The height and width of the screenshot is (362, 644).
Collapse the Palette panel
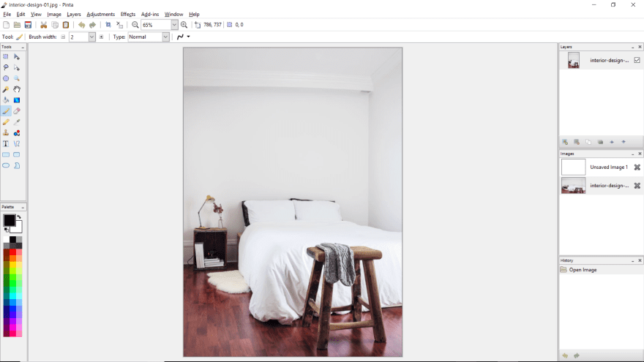pos(23,207)
